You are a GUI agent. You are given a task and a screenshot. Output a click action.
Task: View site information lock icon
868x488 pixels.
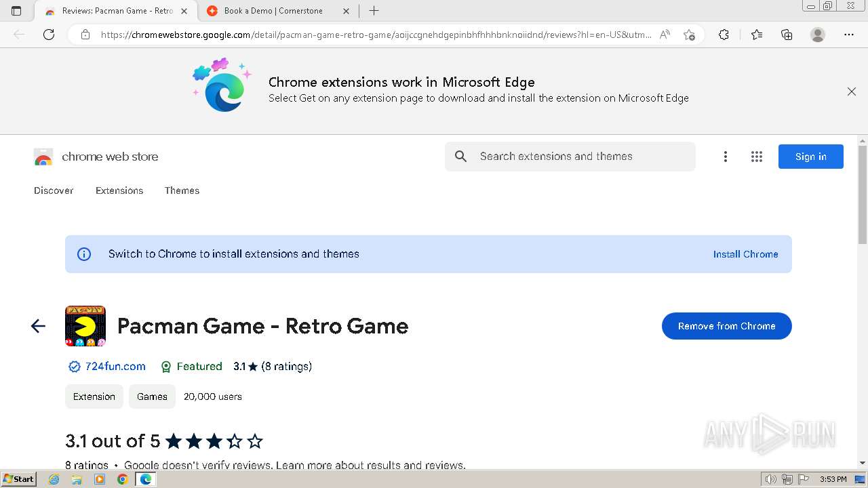(x=85, y=35)
